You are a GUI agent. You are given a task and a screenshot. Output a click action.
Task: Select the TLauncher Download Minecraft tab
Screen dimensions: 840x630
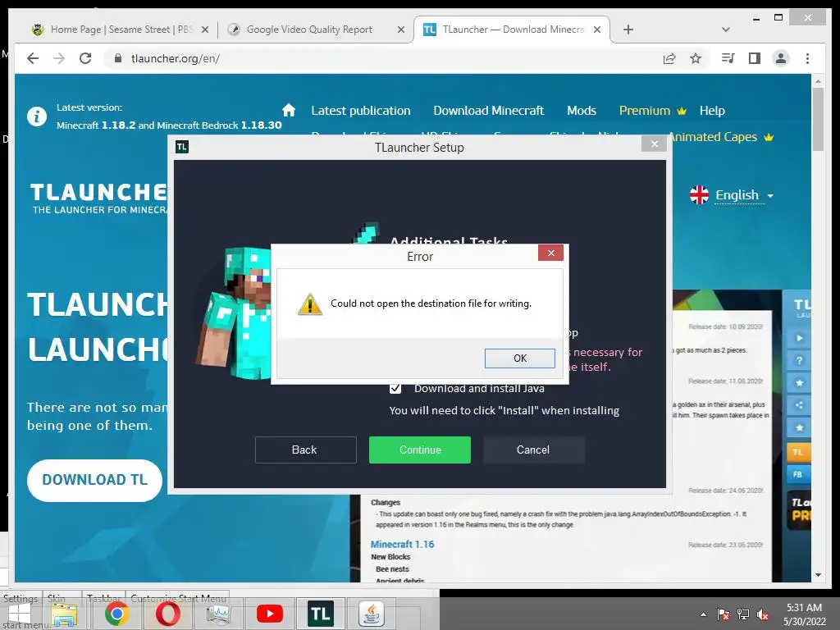click(x=512, y=30)
